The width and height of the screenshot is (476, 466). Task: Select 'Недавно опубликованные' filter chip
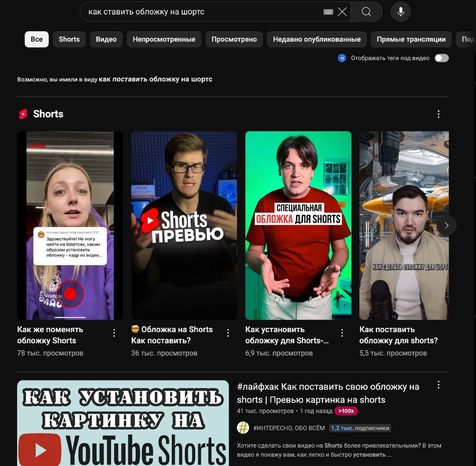click(x=317, y=39)
